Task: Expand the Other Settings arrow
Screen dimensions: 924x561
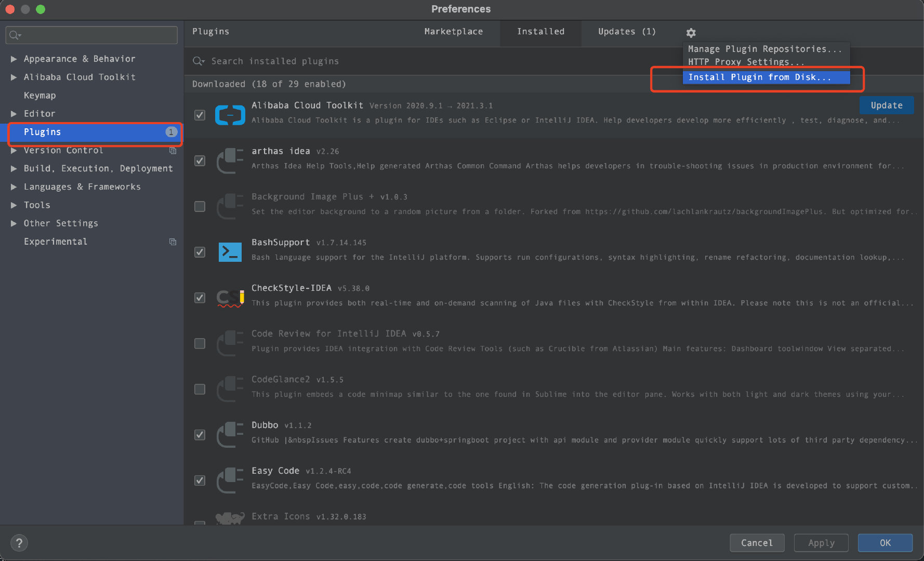Action: 14,223
